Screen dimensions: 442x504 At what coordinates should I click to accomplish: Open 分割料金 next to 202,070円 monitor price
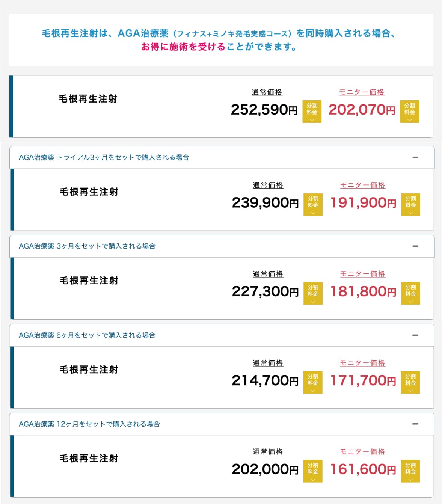(x=409, y=112)
